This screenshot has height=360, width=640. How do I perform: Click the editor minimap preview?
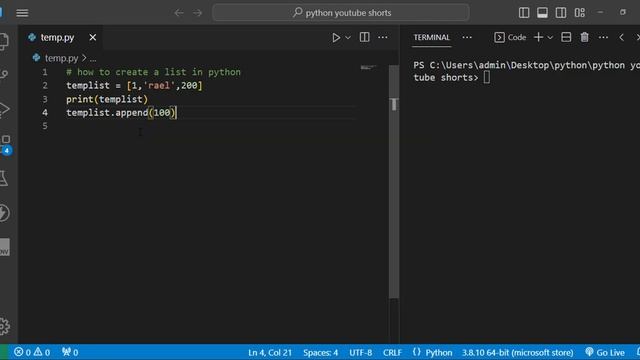click(x=368, y=68)
